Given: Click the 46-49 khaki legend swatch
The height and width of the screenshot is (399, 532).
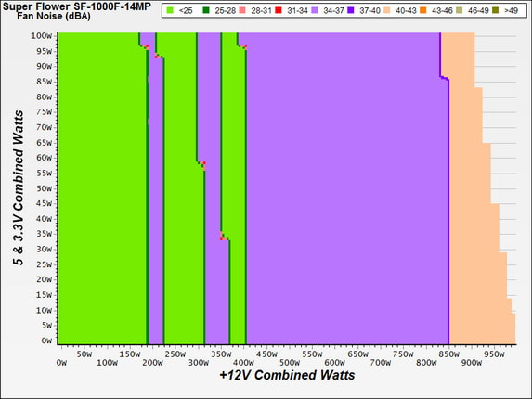Looking at the screenshot, I should 459,10.
